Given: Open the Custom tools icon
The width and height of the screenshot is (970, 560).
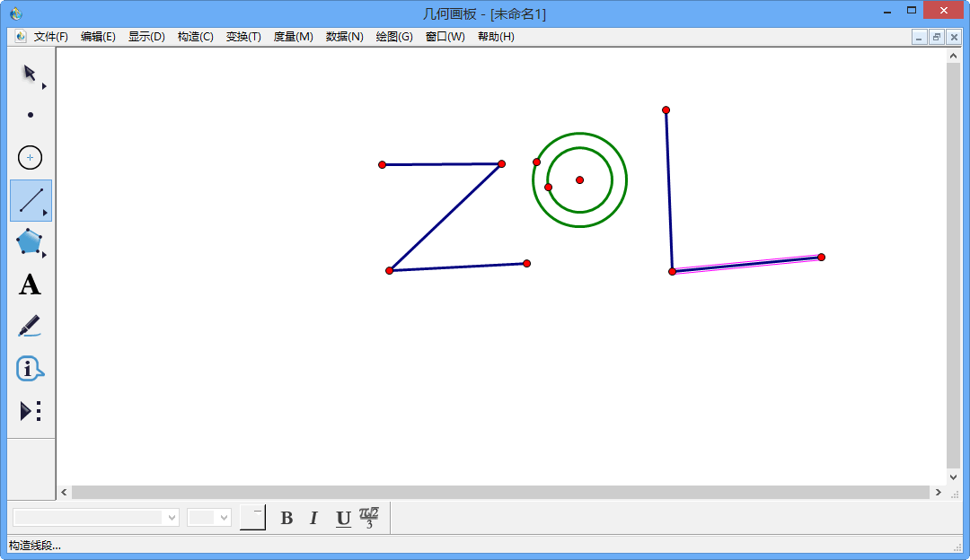Looking at the screenshot, I should pos(31,411).
